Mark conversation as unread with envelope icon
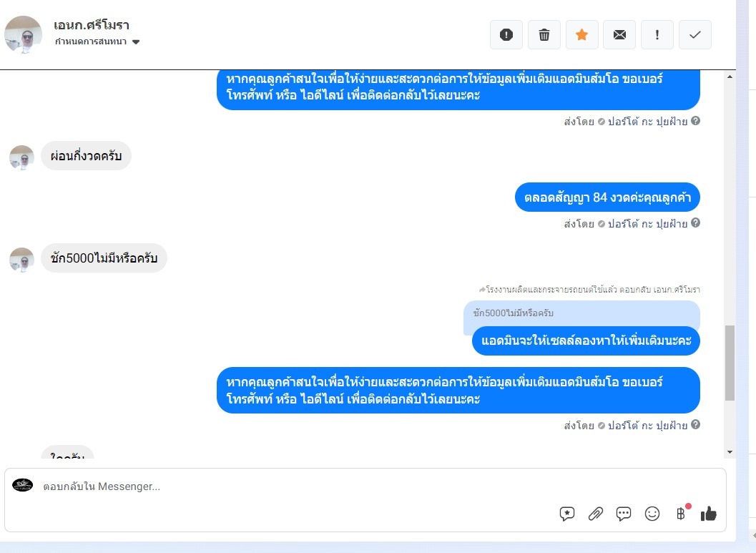This screenshot has width=756, height=553. [x=619, y=35]
